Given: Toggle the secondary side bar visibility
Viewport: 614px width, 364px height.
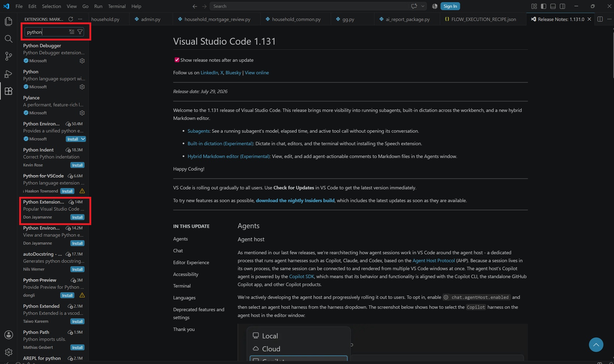Looking at the screenshot, I should coord(562,6).
